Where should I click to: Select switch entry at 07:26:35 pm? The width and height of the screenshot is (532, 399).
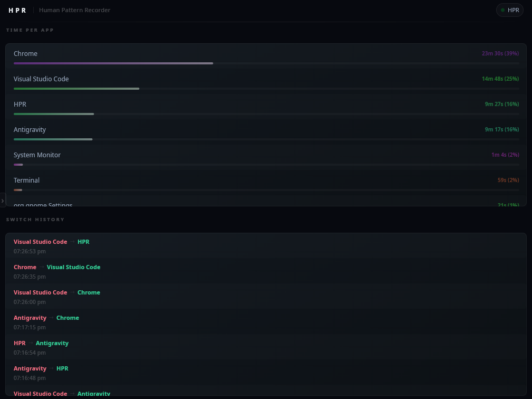coord(266,271)
